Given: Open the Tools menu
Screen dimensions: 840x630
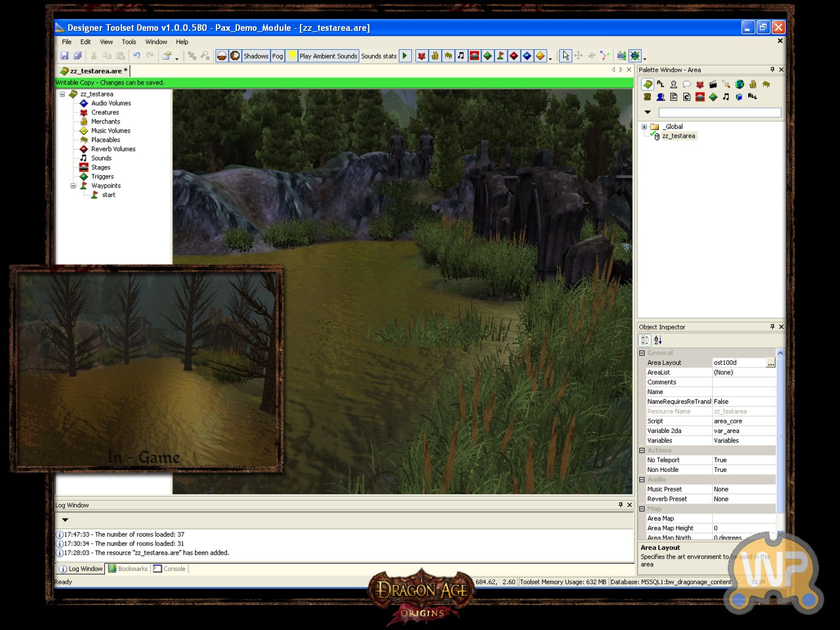Looking at the screenshot, I should click(129, 41).
